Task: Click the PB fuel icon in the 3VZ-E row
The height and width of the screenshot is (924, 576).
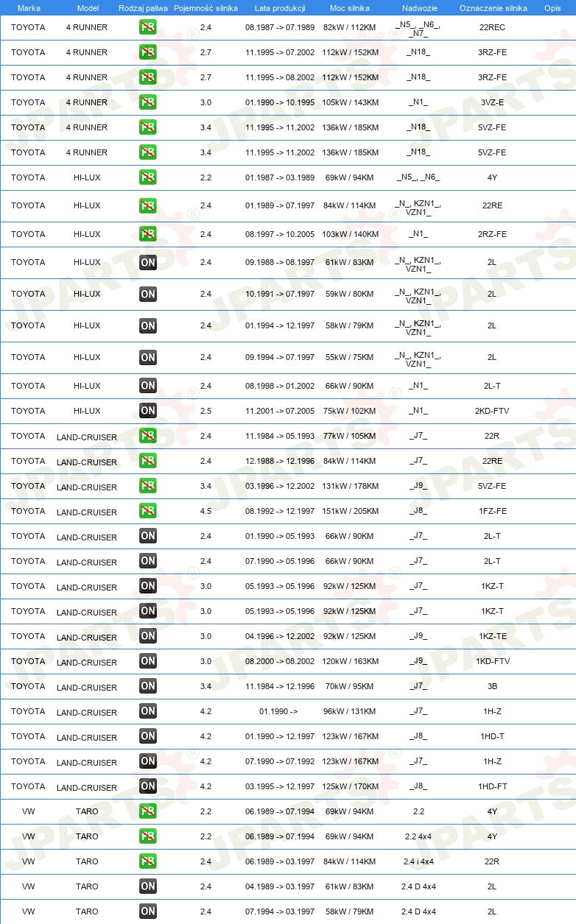Action: [147, 102]
